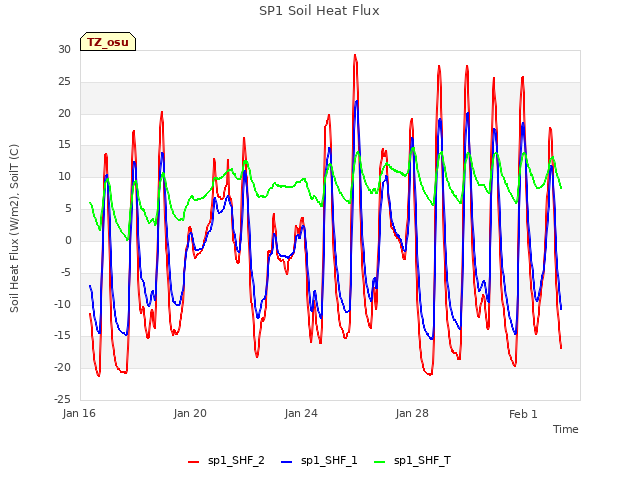640x480 pixels.
Task: Click the Soil Heat Flux y-axis title
Action: click(x=14, y=228)
